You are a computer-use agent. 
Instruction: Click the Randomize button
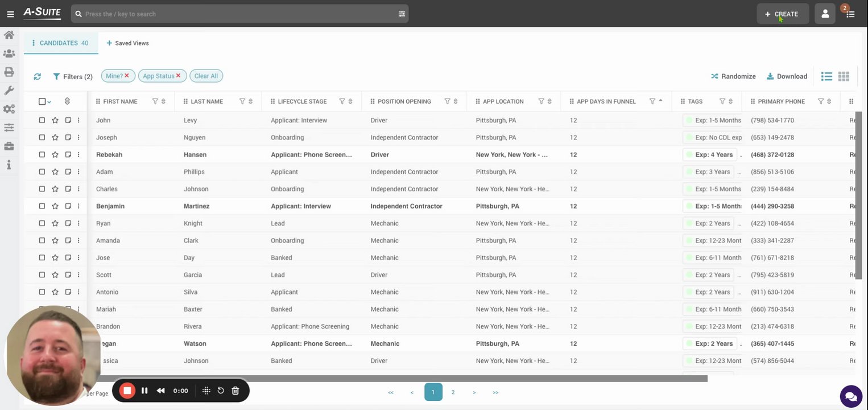tap(733, 76)
